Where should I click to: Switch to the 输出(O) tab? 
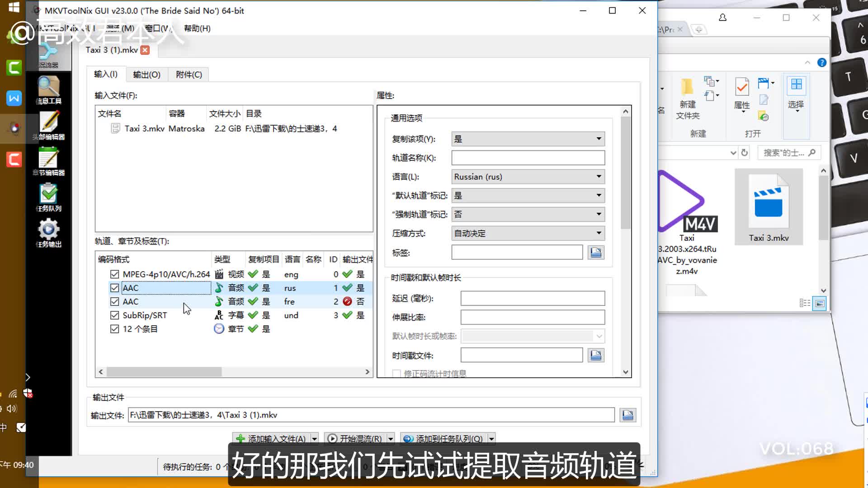click(146, 74)
